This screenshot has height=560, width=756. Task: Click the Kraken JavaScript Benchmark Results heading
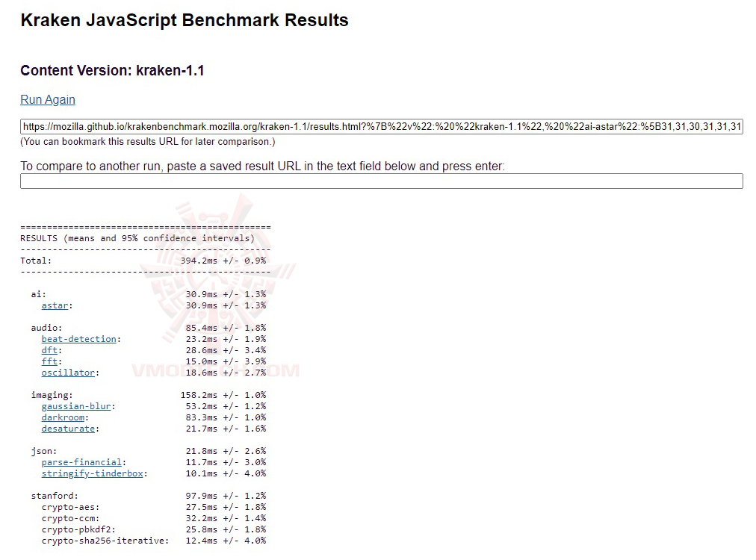[x=185, y=20]
